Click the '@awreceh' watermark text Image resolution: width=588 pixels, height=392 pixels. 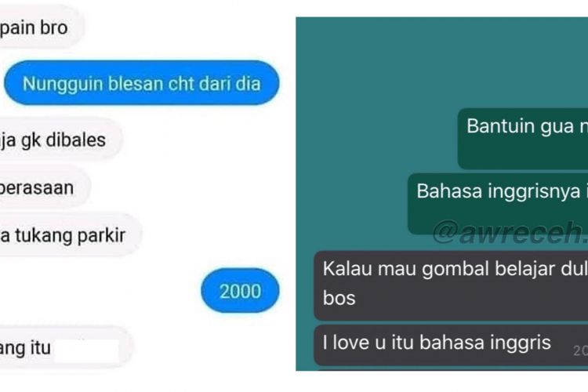pos(510,233)
